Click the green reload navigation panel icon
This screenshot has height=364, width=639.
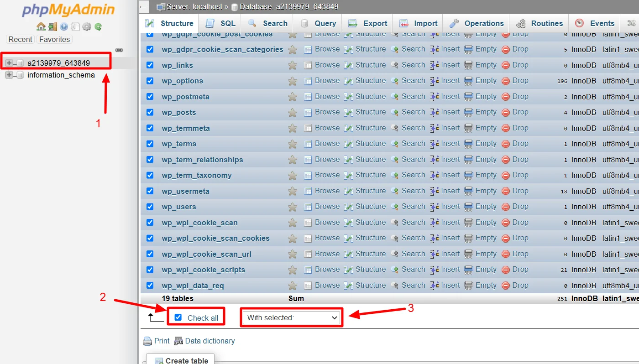click(x=98, y=26)
